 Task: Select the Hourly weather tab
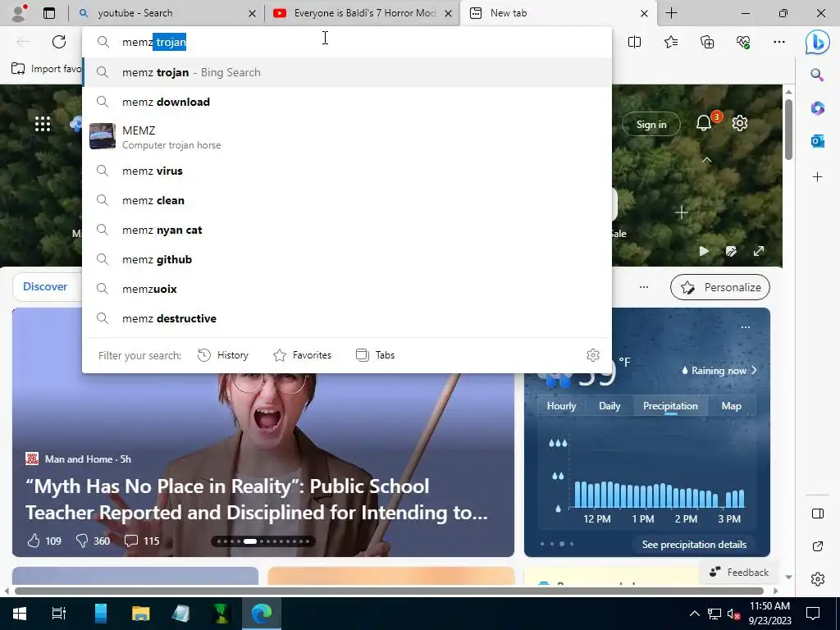(x=561, y=406)
